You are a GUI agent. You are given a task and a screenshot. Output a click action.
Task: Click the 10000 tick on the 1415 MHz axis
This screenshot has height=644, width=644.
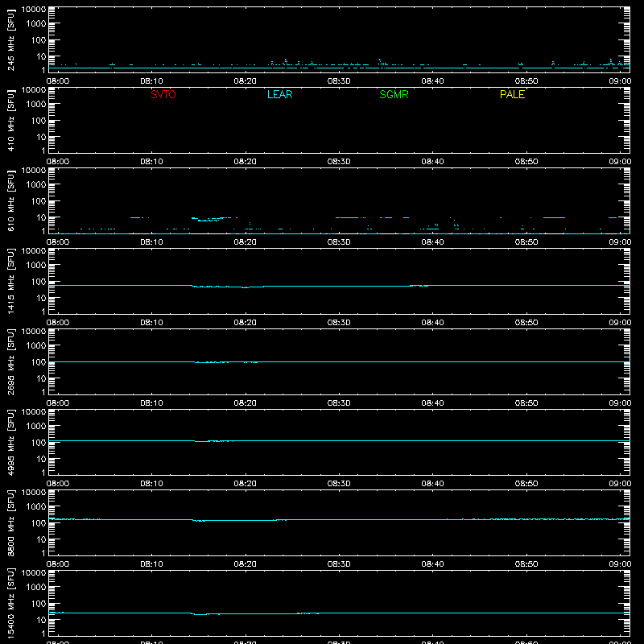pos(34,251)
